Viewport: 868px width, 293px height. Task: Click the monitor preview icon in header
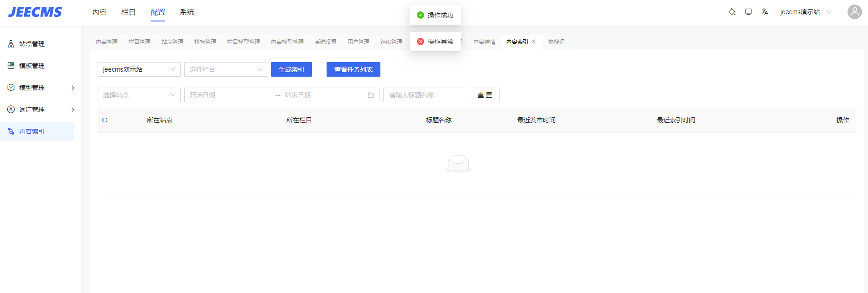748,12
